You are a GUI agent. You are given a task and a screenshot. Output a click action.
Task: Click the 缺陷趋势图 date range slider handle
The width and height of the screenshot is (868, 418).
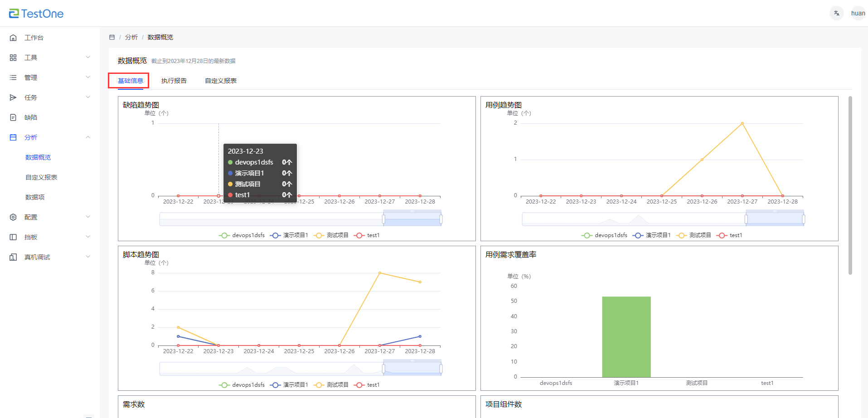pyautogui.click(x=383, y=219)
